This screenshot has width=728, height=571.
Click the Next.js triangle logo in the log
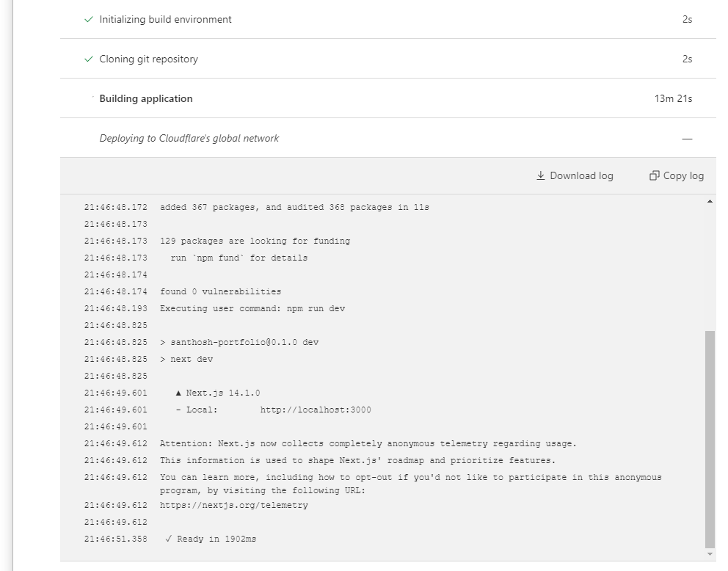[x=179, y=393]
